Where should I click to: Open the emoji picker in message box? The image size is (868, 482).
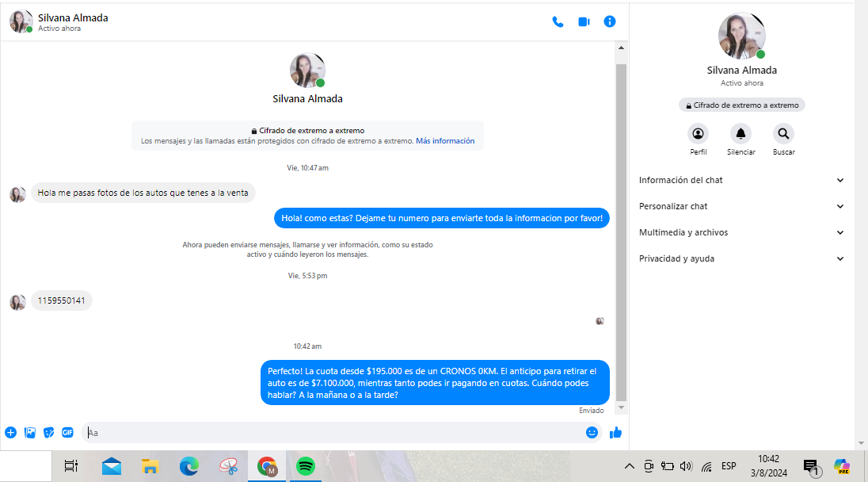coord(592,432)
